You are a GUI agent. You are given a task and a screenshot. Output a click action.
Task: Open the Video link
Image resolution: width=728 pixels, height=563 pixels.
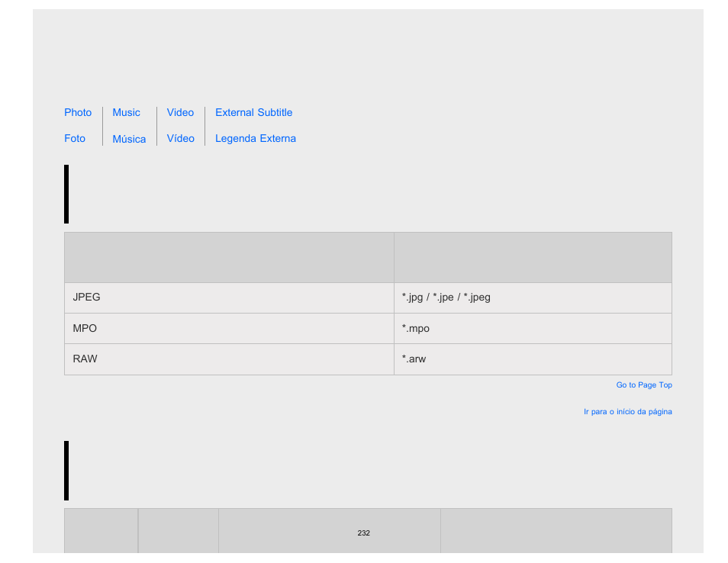pos(180,113)
